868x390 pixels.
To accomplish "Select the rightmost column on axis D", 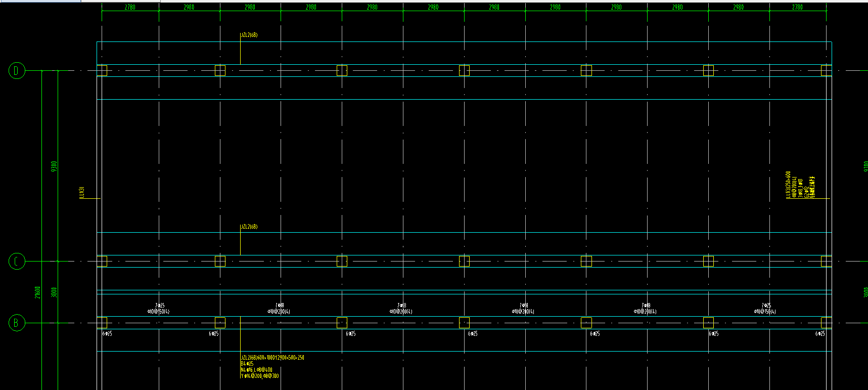I will click(827, 70).
